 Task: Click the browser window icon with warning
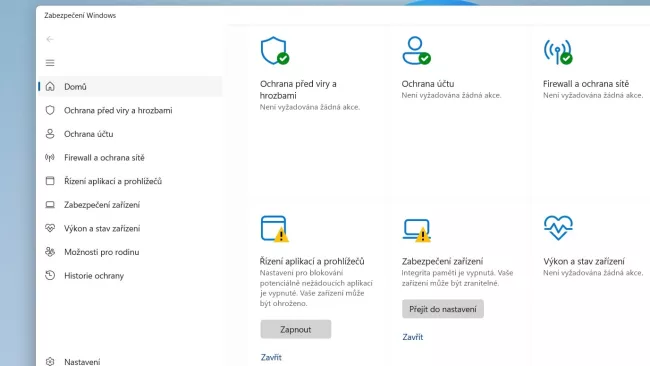pos(274,228)
